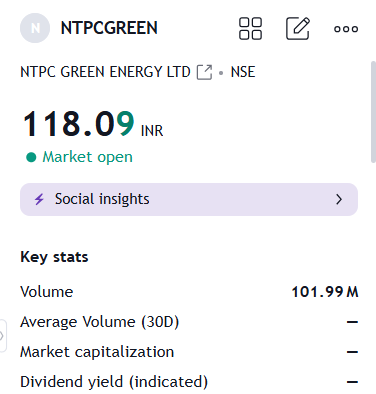Click the NTPCGREEN symbol logo circle
The height and width of the screenshot is (394, 376).
coord(35,28)
